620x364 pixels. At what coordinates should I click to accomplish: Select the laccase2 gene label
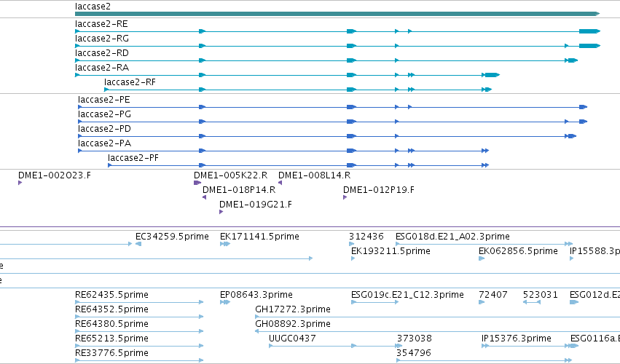point(93,7)
